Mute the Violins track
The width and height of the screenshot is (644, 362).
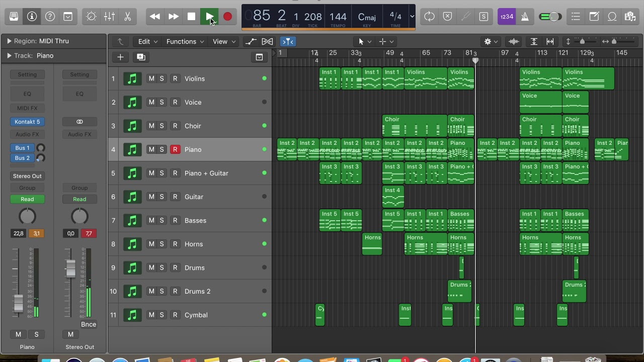tap(151, 78)
